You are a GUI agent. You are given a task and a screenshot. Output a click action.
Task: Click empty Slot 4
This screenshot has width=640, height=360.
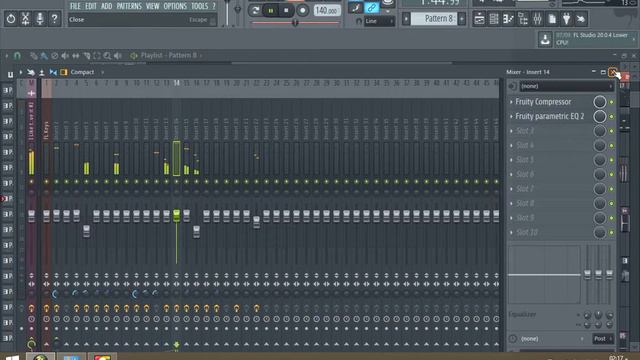(525, 145)
